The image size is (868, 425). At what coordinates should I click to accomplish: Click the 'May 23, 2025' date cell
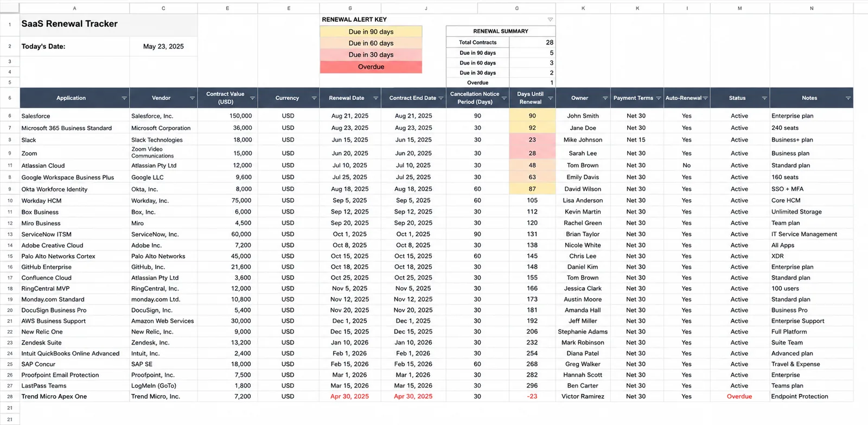point(163,47)
